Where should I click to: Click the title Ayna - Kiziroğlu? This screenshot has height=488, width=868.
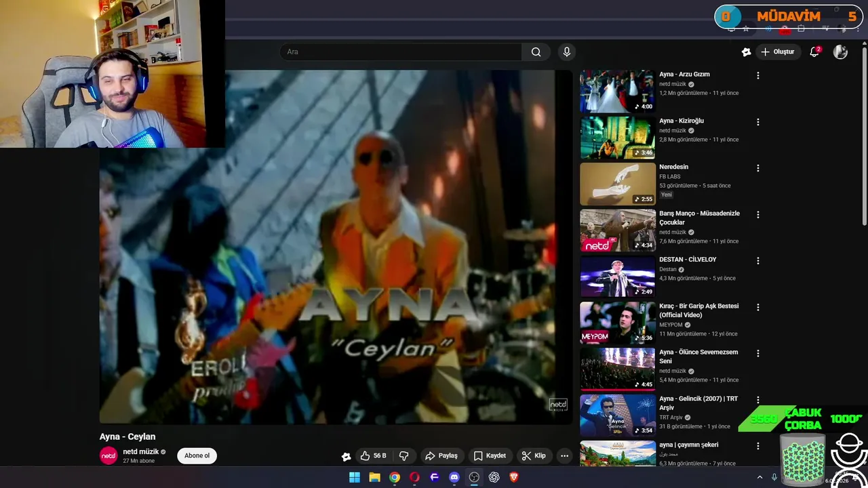click(682, 121)
